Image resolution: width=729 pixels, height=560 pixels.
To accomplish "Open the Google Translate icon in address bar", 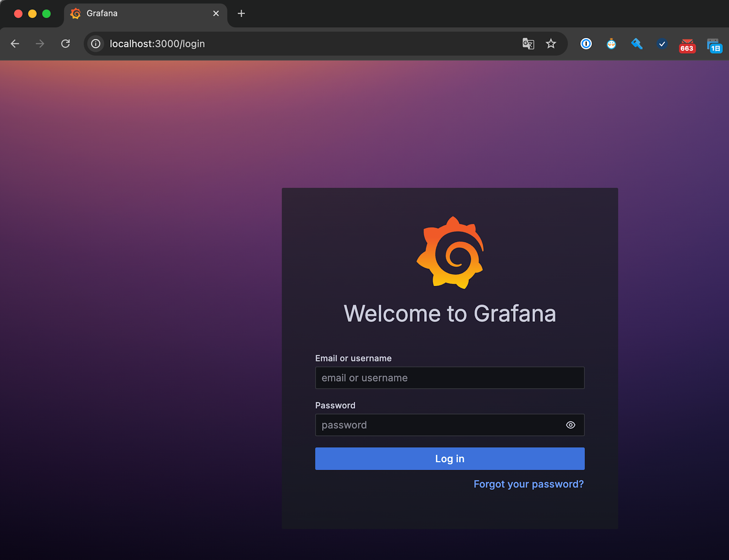I will [528, 44].
